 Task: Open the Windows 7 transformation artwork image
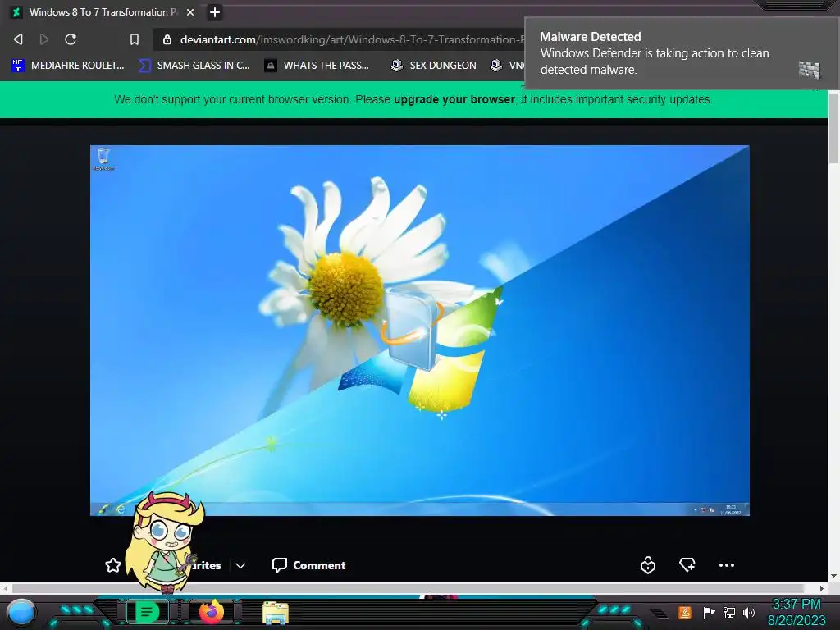[419, 331]
